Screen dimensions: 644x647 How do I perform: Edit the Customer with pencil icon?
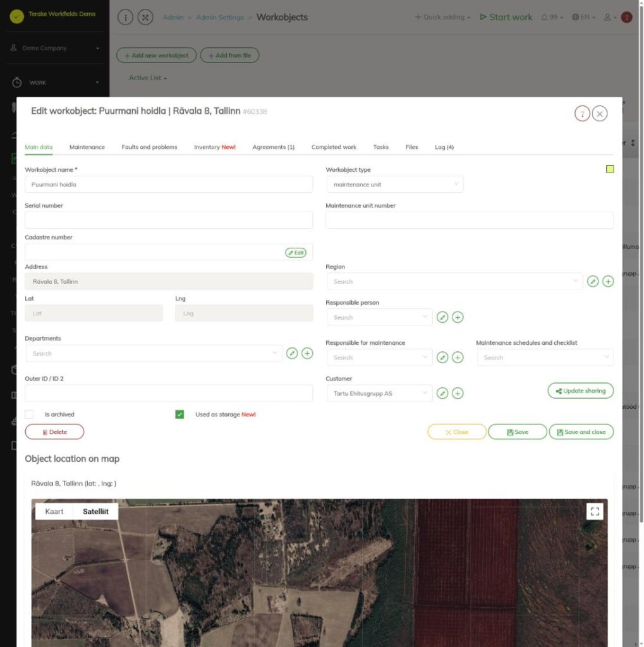coord(442,393)
